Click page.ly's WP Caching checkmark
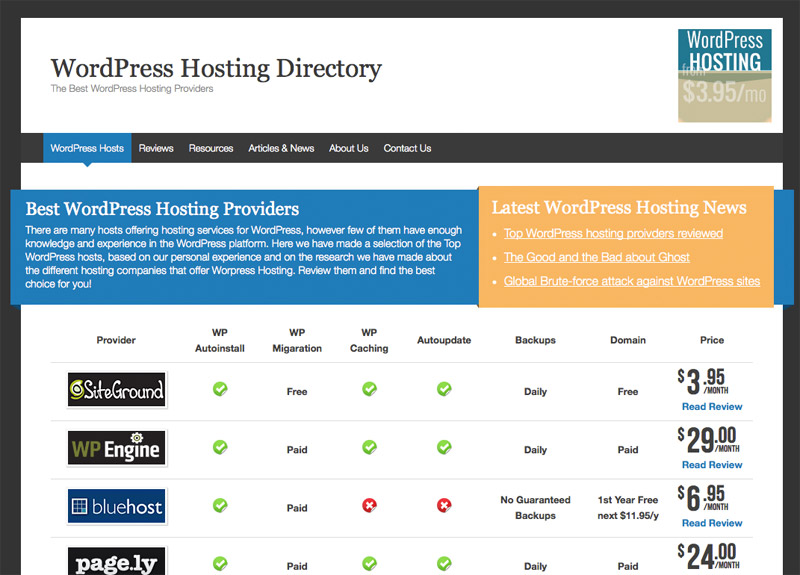Image resolution: width=800 pixels, height=575 pixels. [x=369, y=564]
